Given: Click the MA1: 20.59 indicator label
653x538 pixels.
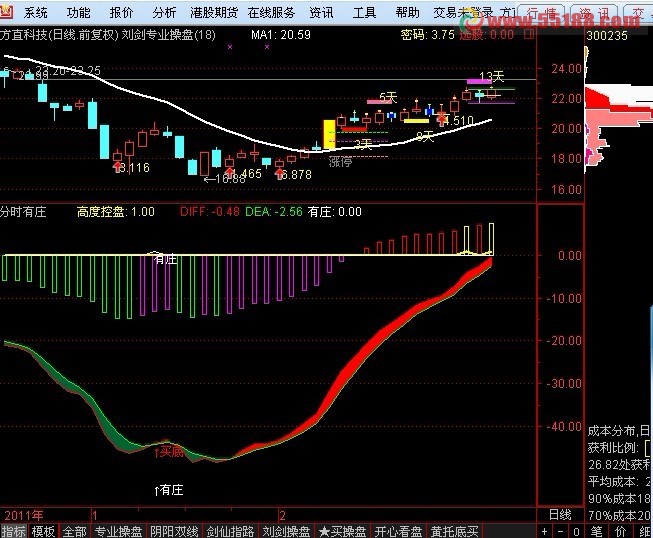Looking at the screenshot, I should (281, 35).
